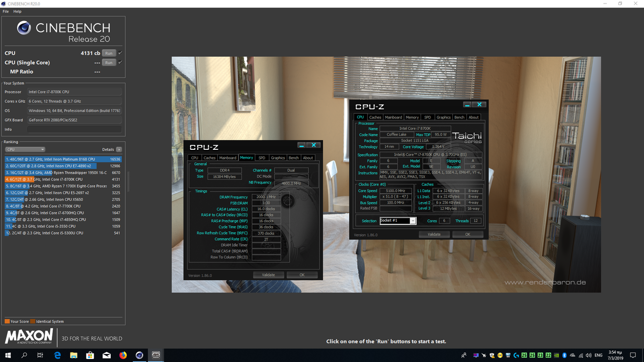
Task: Select Xeon Platinum 8168 ranking bar
Action: click(x=63, y=159)
